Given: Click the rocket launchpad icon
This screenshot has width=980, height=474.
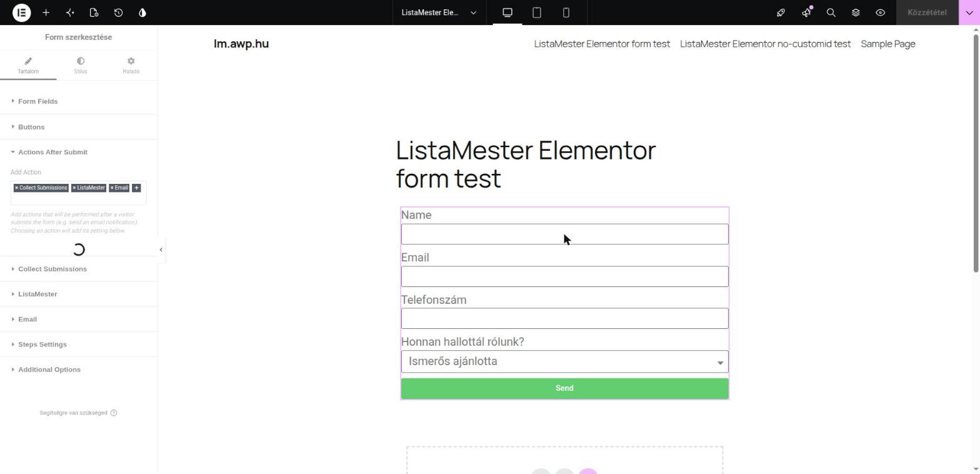Looking at the screenshot, I should tap(781, 13).
